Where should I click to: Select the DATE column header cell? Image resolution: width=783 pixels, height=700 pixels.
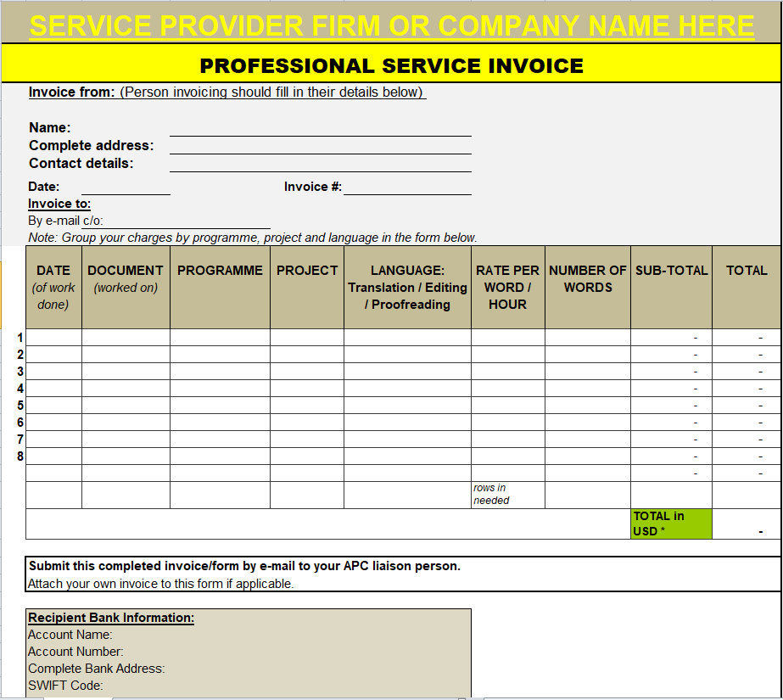(x=53, y=287)
